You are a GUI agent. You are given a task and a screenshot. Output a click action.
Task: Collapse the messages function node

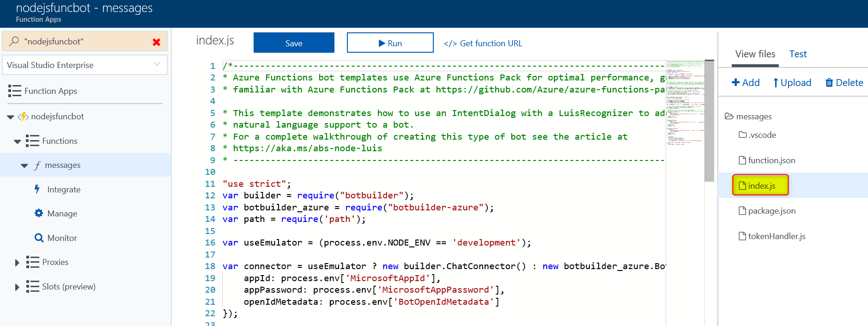pyautogui.click(x=24, y=166)
